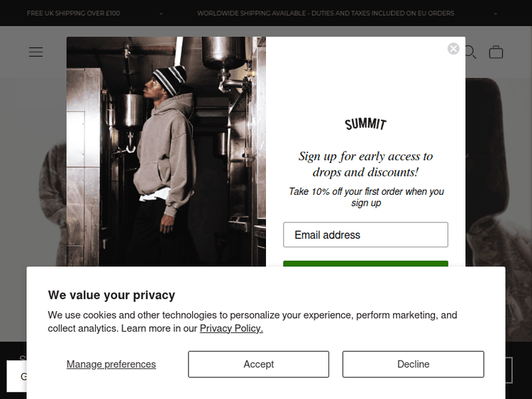Open the shopping bag icon
Image resolution: width=532 pixels, height=399 pixels.
pyautogui.click(x=496, y=52)
